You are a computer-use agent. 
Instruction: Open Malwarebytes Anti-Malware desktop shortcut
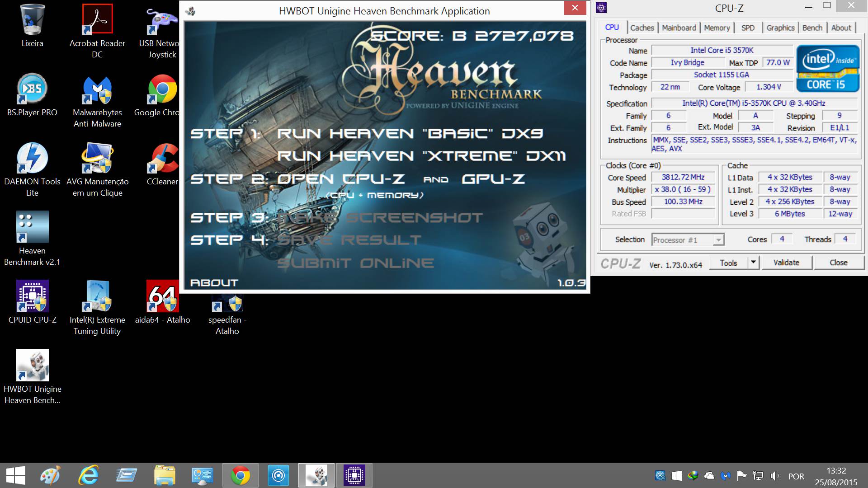(x=97, y=100)
